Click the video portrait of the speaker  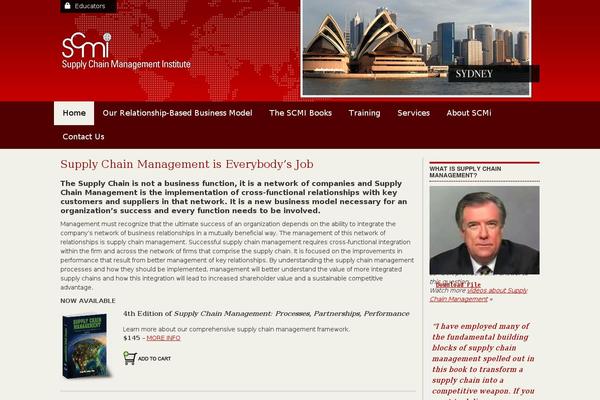point(484,230)
